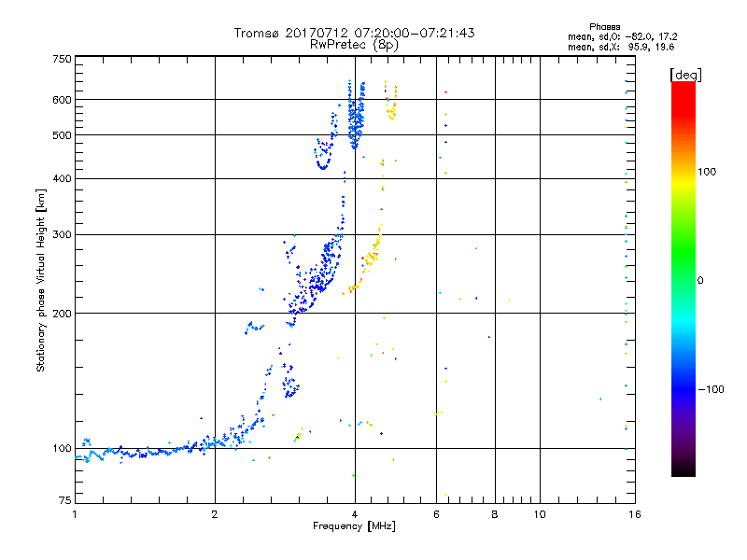
Task: Click the 16 tick on the frequency axis
Action: point(632,515)
